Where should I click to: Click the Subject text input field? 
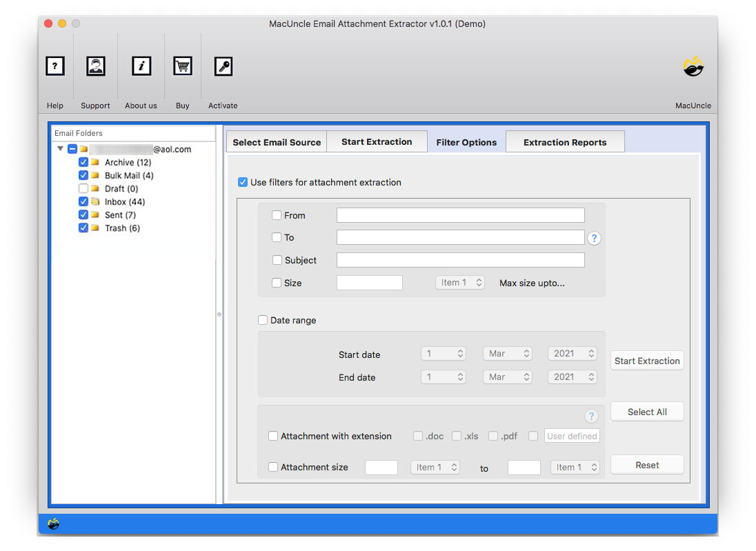pyautogui.click(x=461, y=260)
